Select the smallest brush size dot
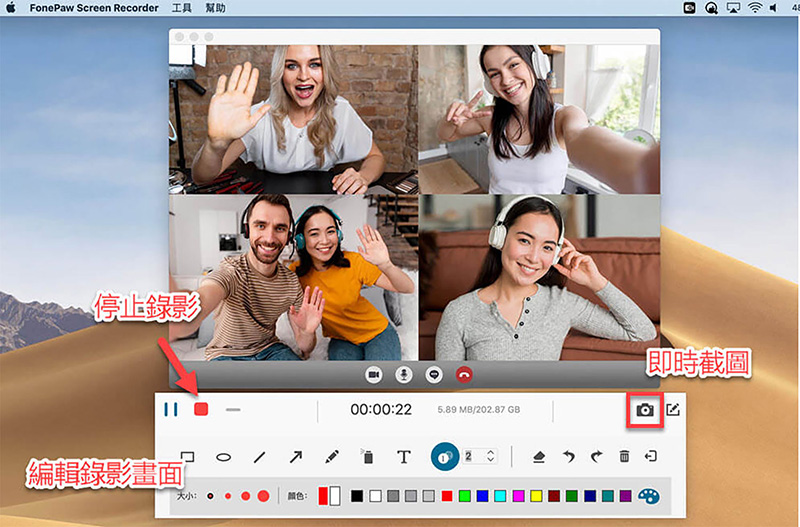Viewport: 800px width, 527px height. 211,496
